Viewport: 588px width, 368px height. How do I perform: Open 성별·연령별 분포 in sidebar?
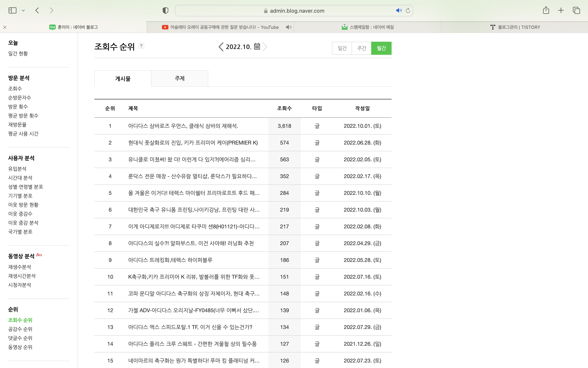[26, 187]
